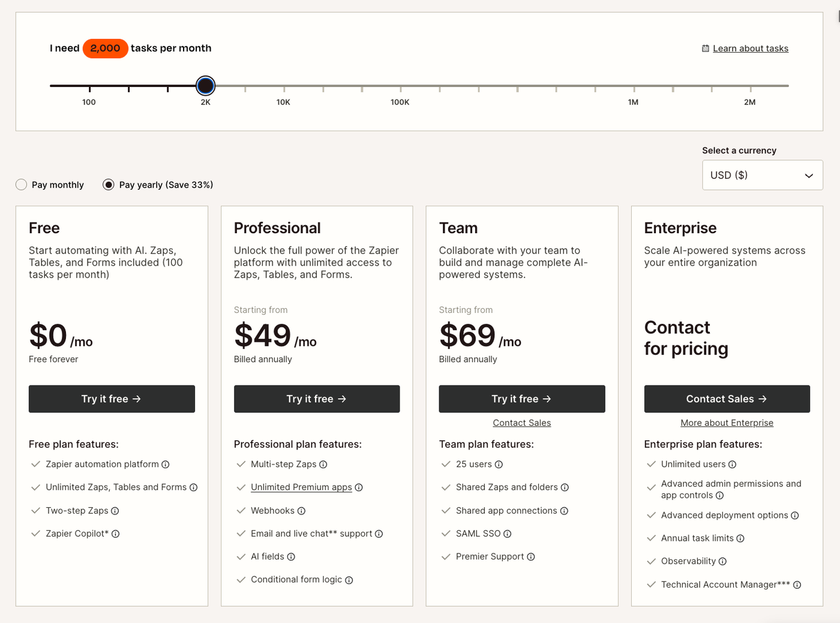Open info tooltip for SAML SSO

coord(508,534)
